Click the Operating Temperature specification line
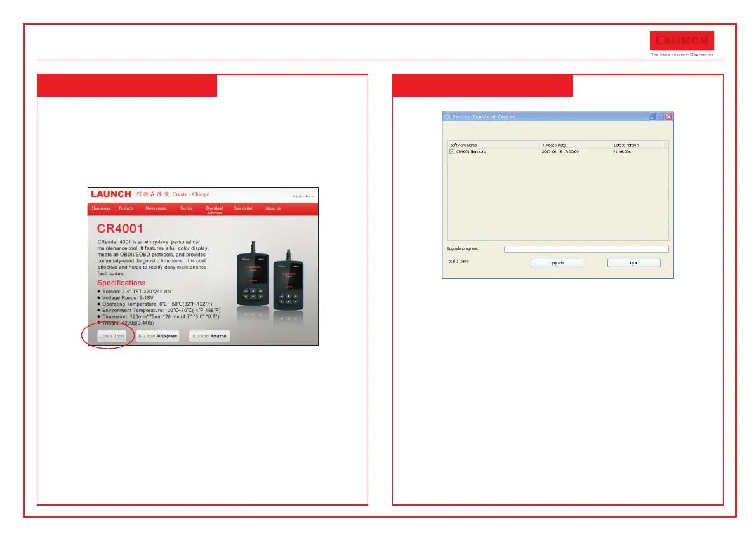Screen dimensions: 756x533 tap(157, 304)
